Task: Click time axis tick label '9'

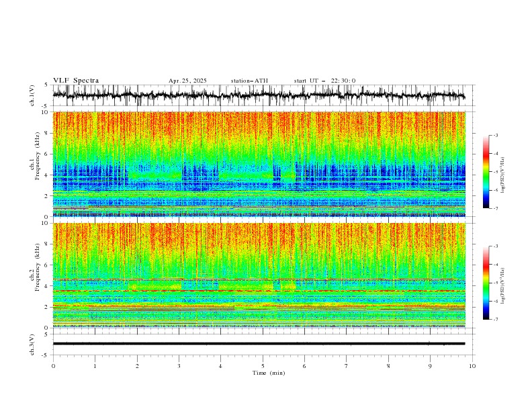Action: click(430, 366)
